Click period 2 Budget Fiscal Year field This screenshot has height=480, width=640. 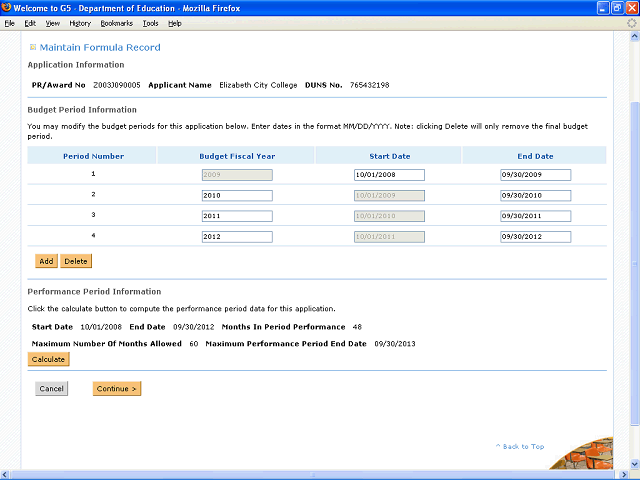click(x=236, y=195)
